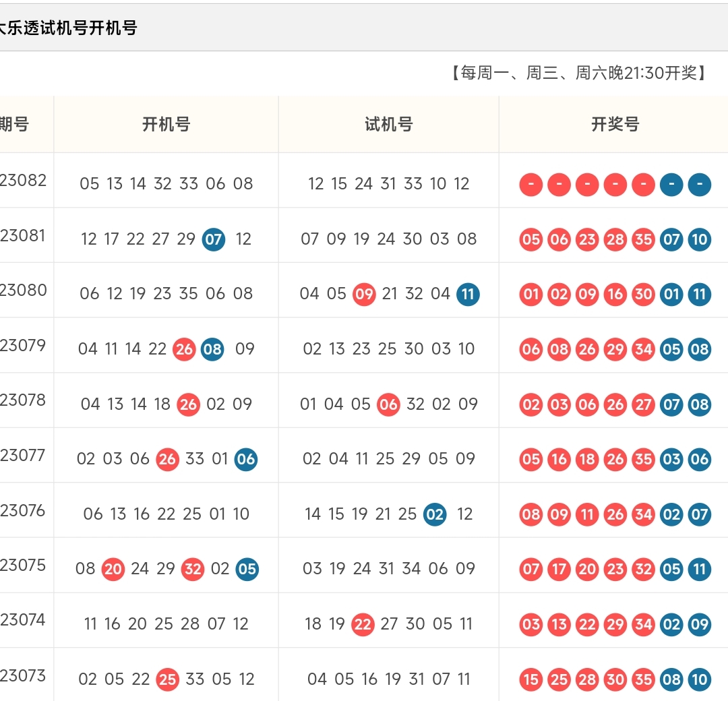Click number 31 in 23082's 试机号 column

tap(388, 184)
